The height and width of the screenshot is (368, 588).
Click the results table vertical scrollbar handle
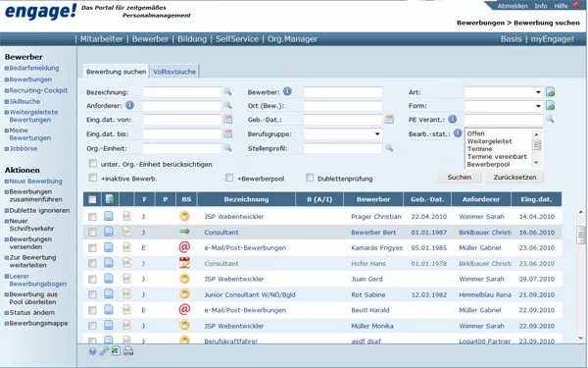[581, 236]
